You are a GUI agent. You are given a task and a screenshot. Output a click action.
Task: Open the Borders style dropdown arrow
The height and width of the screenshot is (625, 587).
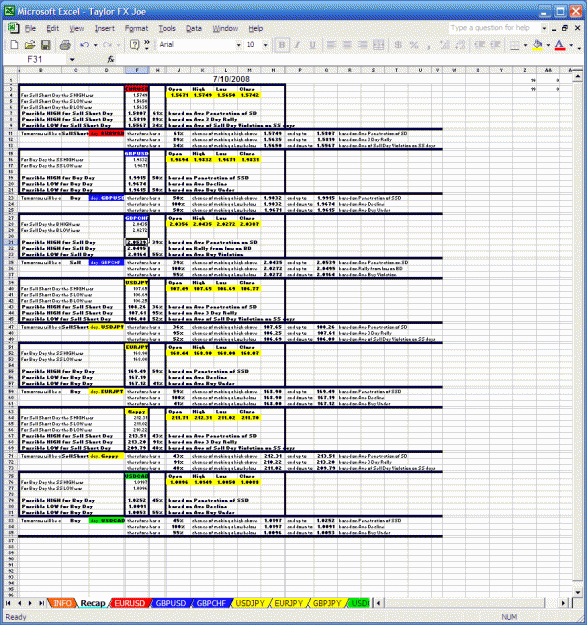(525, 45)
